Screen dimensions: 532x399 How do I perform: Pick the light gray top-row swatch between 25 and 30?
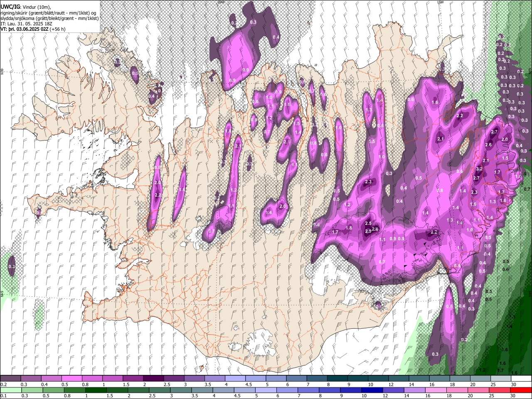(x=501, y=379)
